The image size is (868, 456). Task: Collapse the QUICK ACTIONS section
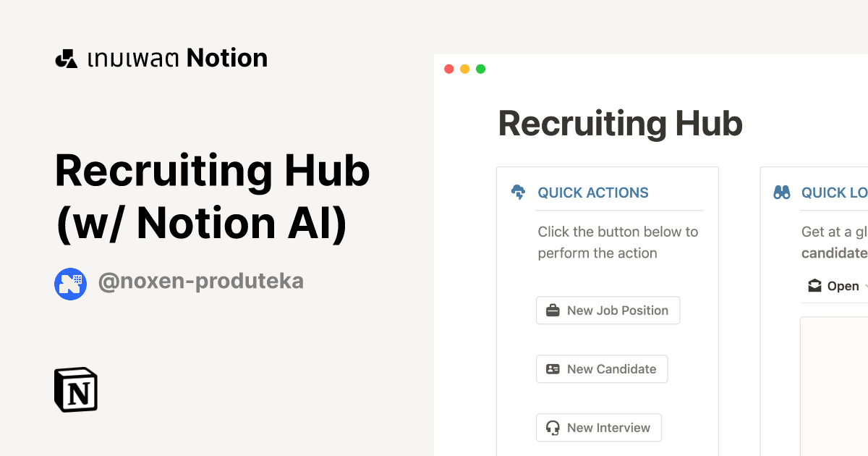[x=593, y=193]
